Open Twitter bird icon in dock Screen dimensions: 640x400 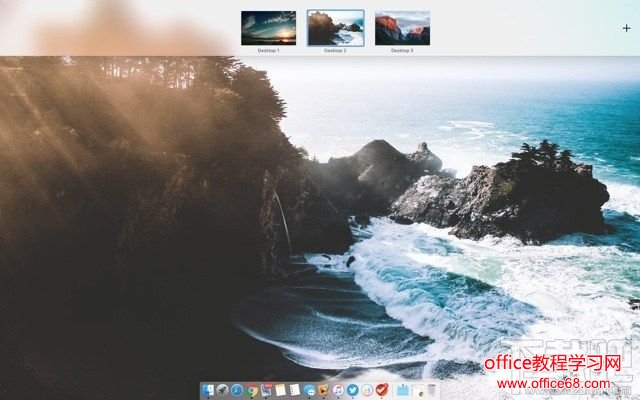click(x=353, y=390)
